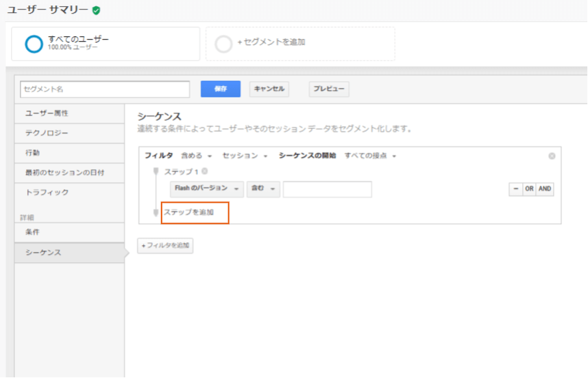Open the Flash のバージョン dimension dropdown
588x378 pixels.
tap(207, 189)
